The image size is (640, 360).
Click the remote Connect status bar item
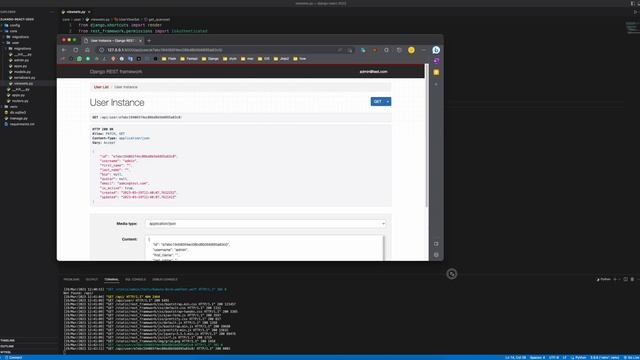tap(13, 358)
